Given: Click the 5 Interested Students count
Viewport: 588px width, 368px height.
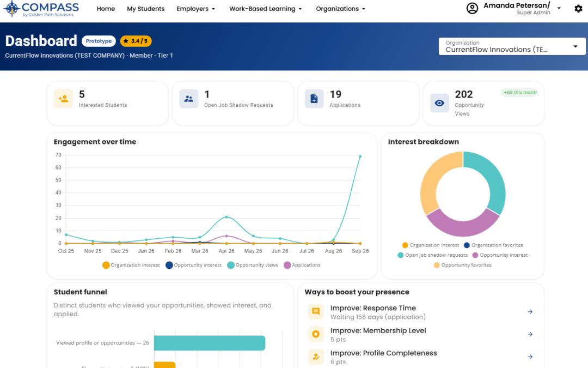Looking at the screenshot, I should coord(82,94).
